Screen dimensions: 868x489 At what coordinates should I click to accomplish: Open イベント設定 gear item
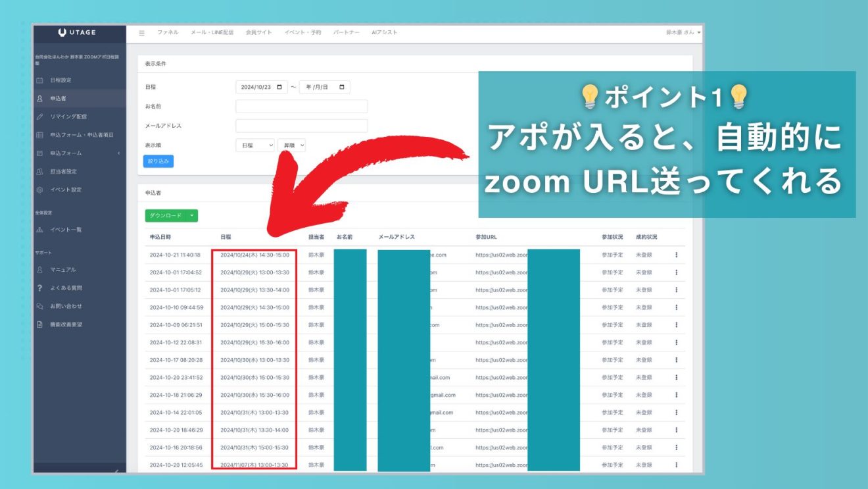point(66,190)
